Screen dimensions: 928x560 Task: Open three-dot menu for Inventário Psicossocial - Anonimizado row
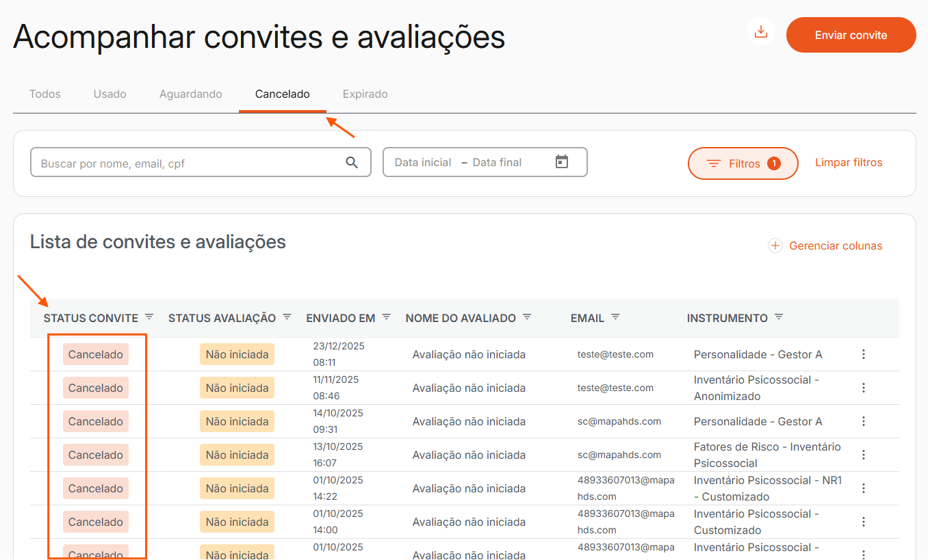click(x=863, y=388)
